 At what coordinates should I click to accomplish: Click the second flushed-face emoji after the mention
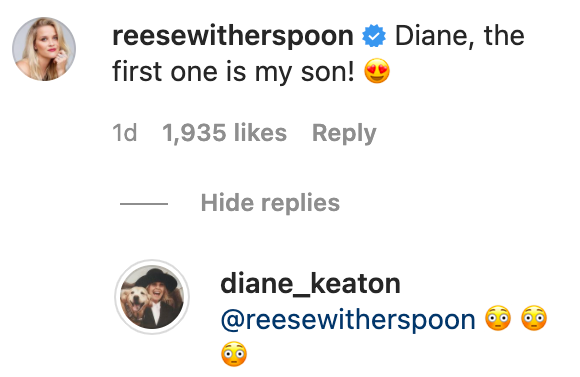tap(534, 318)
